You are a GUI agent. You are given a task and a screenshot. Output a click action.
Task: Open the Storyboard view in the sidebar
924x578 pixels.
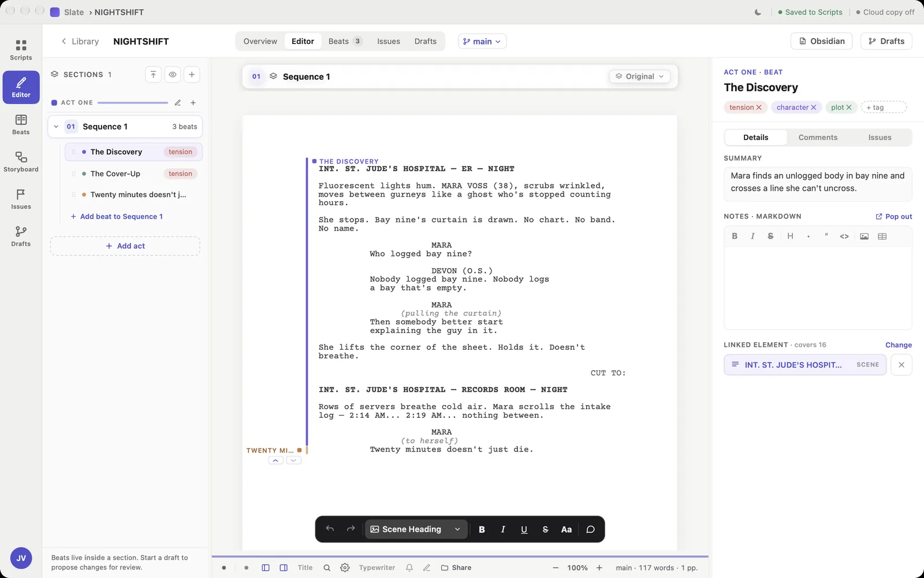click(x=21, y=162)
